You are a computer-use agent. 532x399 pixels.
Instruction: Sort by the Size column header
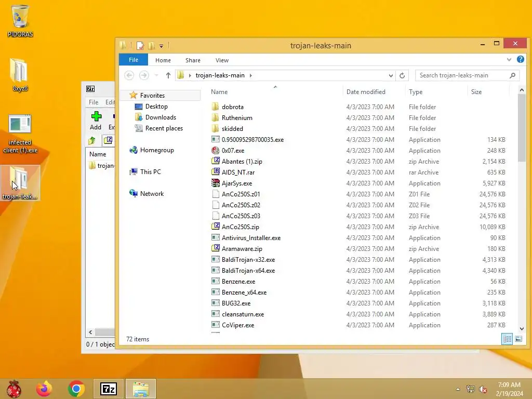[488, 92]
